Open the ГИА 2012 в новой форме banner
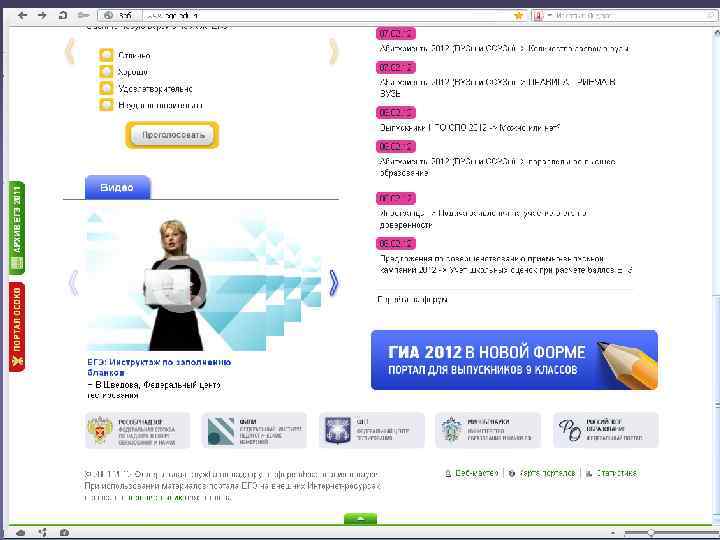This screenshot has width=720, height=540. 514,360
